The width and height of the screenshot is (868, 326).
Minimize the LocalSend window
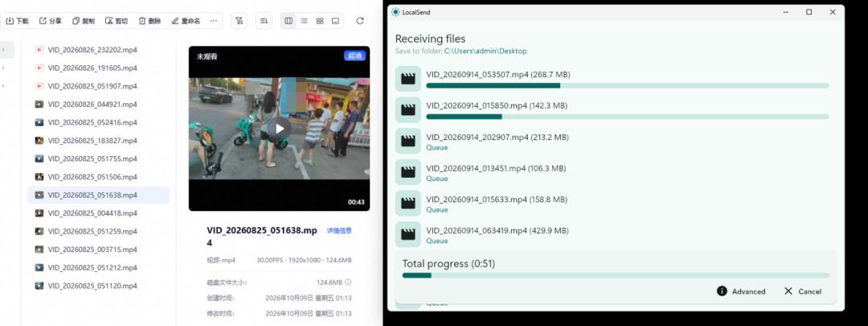(785, 12)
